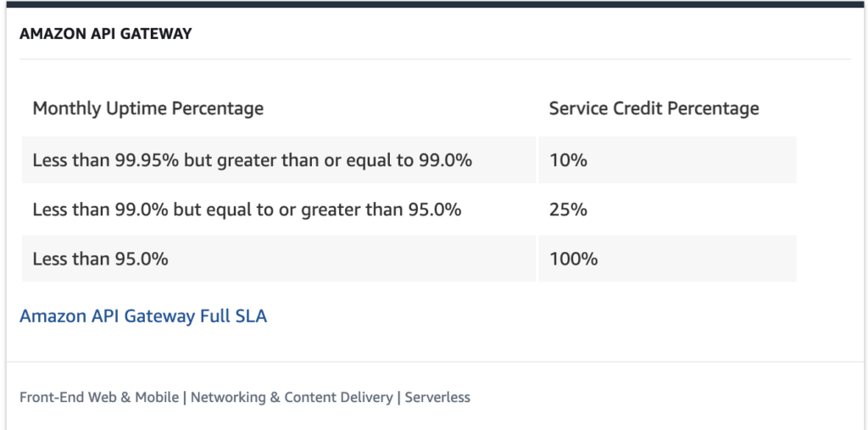
Task: Open the Amazon API Gateway Full SLA link
Action: [143, 316]
